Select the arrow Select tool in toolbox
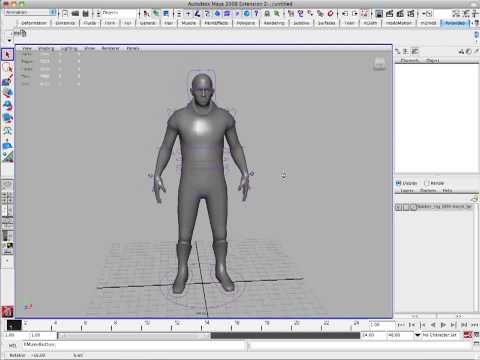Viewport: 480px width, 360px height. click(x=7, y=54)
